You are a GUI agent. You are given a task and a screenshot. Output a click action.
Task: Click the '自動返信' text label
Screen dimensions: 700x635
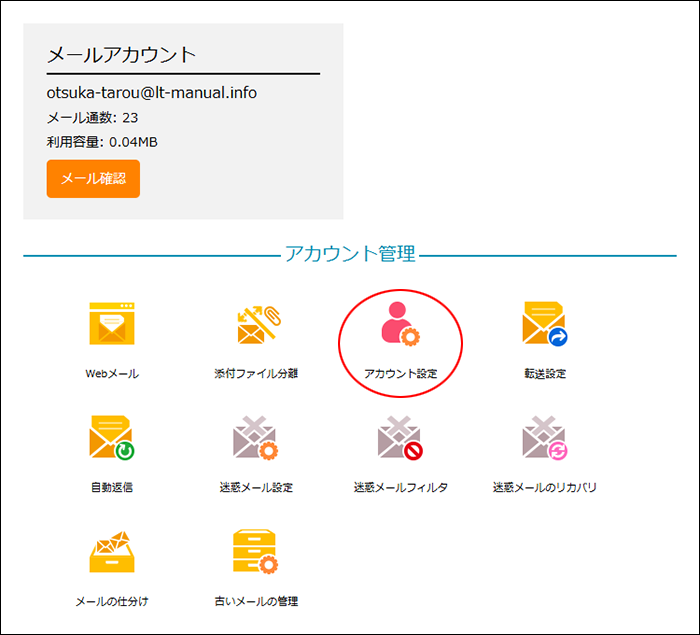pyautogui.click(x=112, y=488)
